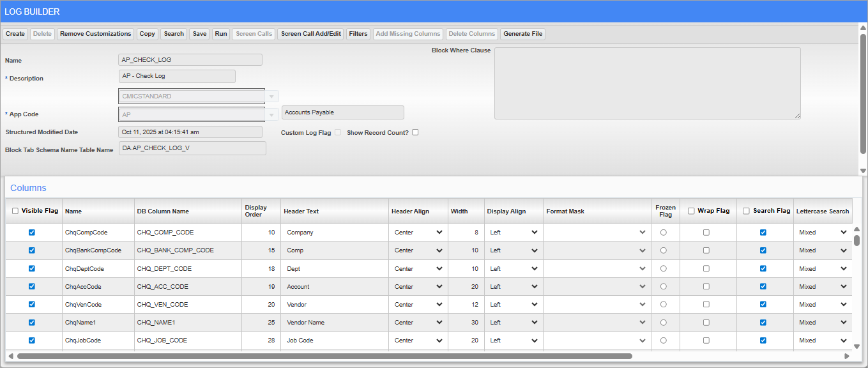The width and height of the screenshot is (868, 368).
Task: Toggle the Visible Flag header checkbox
Action: (14, 210)
